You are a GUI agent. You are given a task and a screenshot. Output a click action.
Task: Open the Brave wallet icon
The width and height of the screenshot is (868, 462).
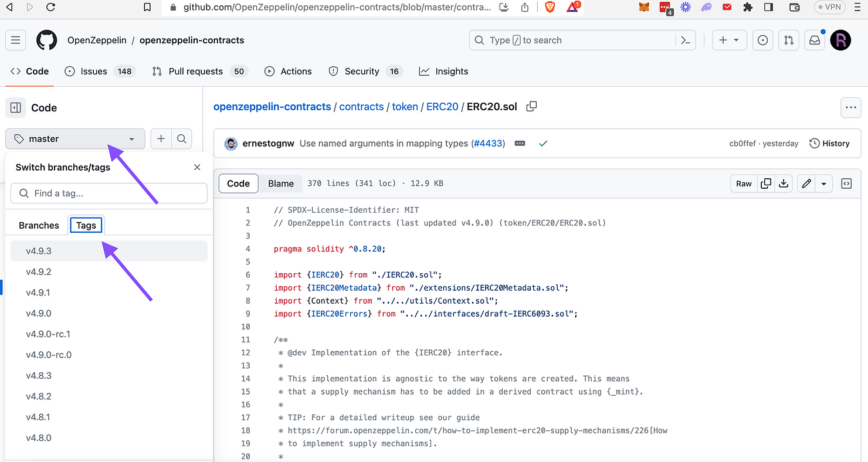click(795, 7)
